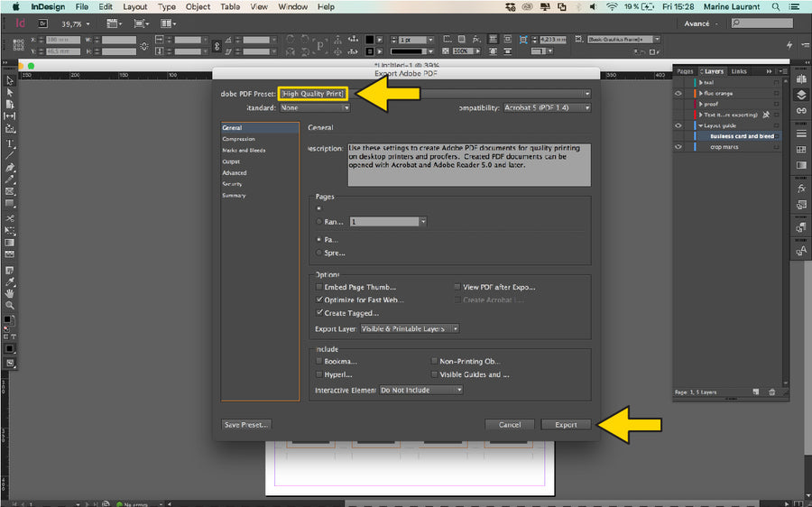
Task: Click the Save Preset button
Action: click(246, 425)
